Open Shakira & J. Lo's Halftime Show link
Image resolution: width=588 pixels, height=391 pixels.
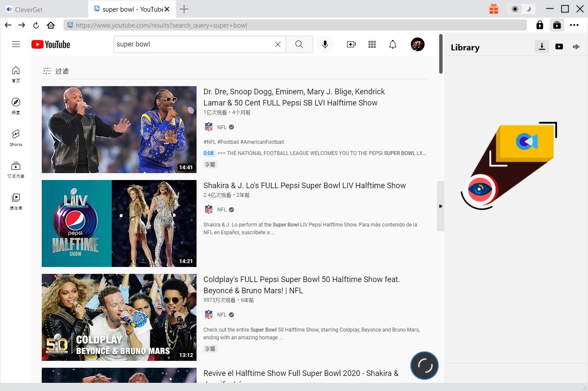click(x=305, y=186)
